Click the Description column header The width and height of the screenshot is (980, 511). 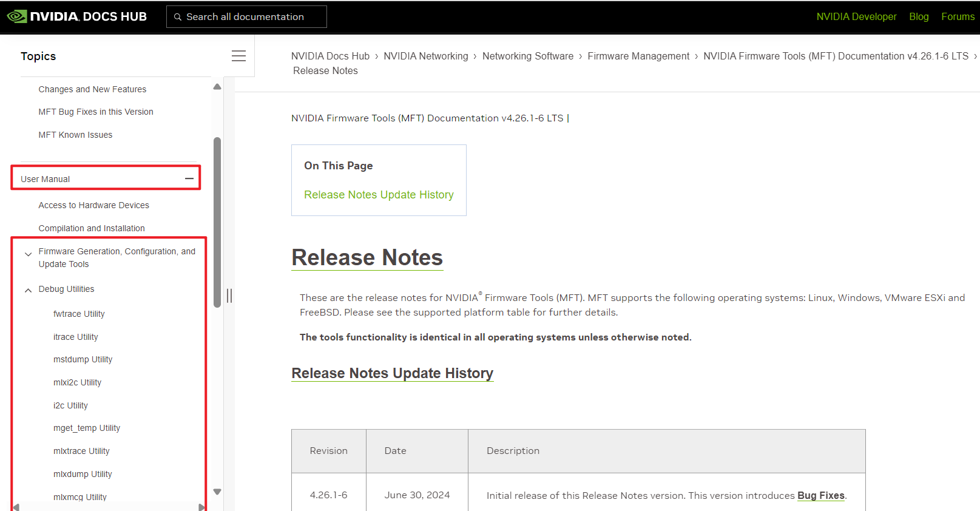click(667, 451)
